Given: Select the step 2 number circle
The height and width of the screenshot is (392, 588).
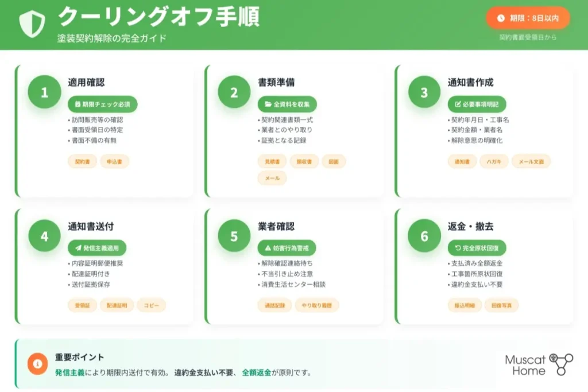Looking at the screenshot, I should click(234, 93).
